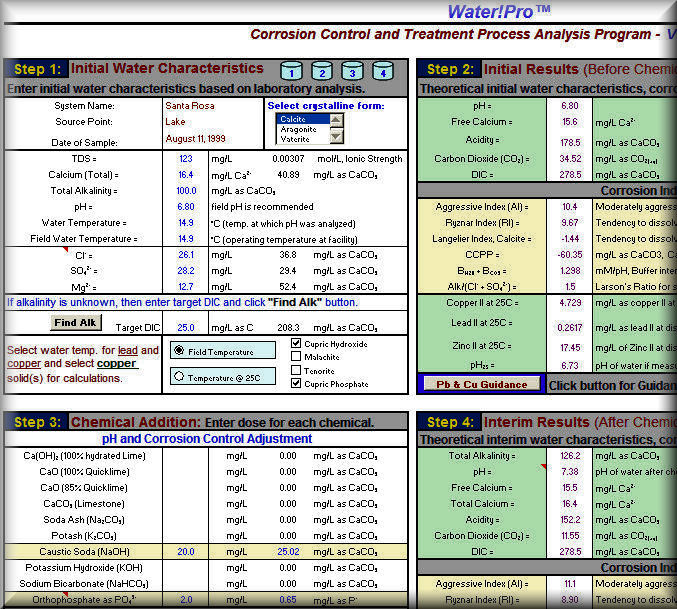Select the Caustic Soda 25.02 converted value
Screen dimensions: 677x609
tap(288, 552)
